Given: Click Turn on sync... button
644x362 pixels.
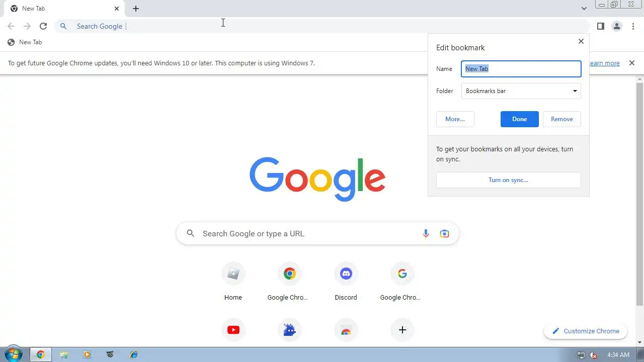Looking at the screenshot, I should pos(508,180).
